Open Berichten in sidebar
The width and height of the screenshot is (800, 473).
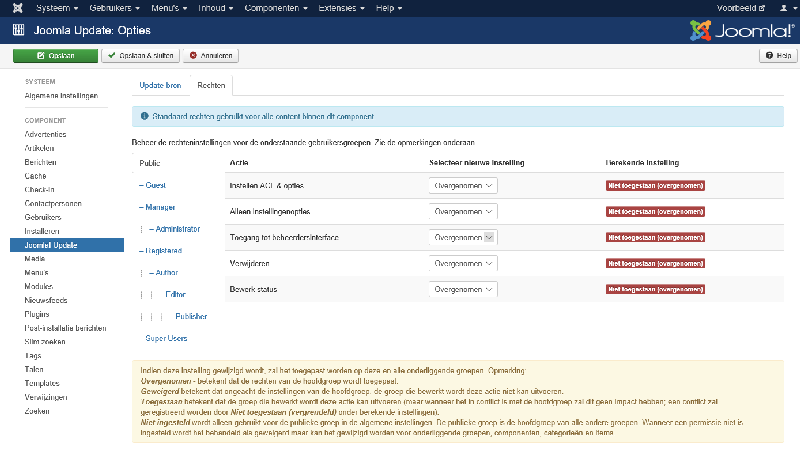pyautogui.click(x=40, y=162)
